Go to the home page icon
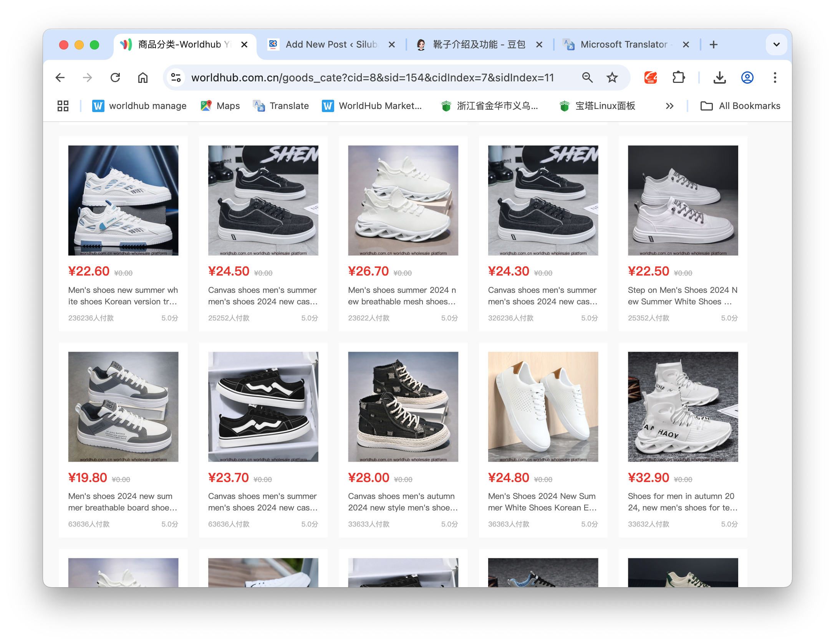 tap(142, 78)
